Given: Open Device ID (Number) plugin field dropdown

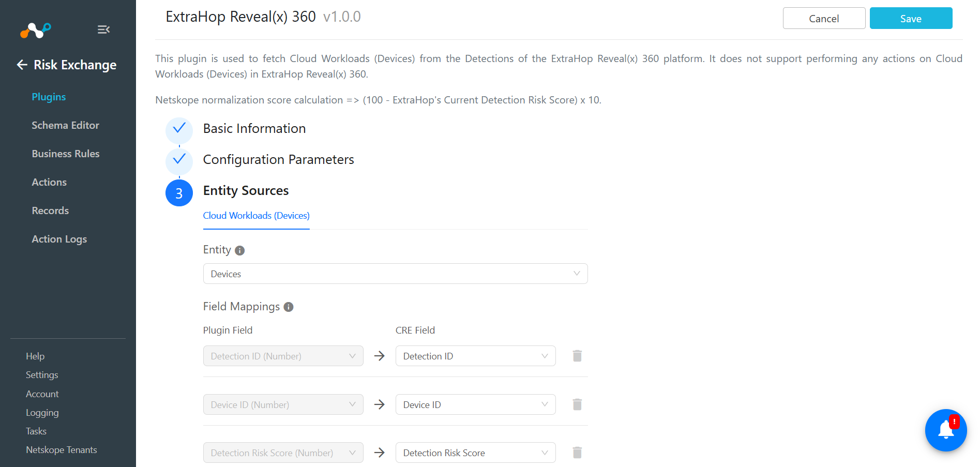Looking at the screenshot, I should coord(283,404).
